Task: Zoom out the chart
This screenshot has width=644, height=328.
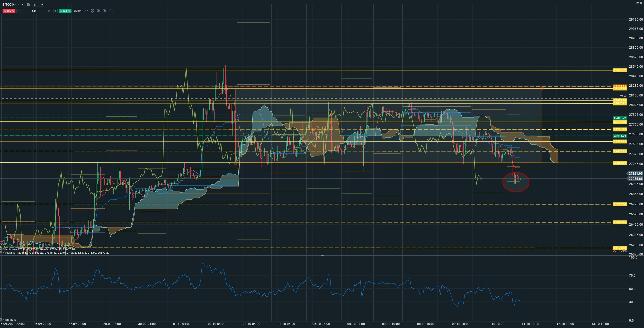Action: (x=99, y=11)
